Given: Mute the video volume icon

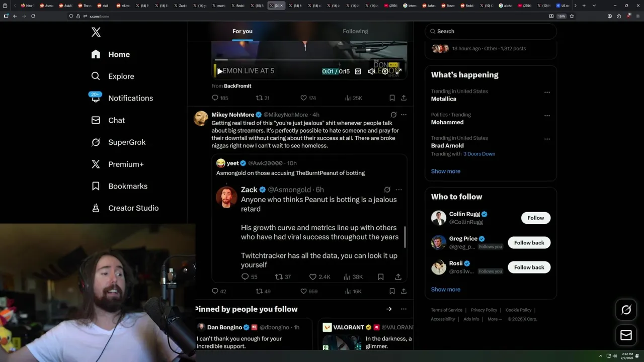Looking at the screenshot, I should 371,71.
